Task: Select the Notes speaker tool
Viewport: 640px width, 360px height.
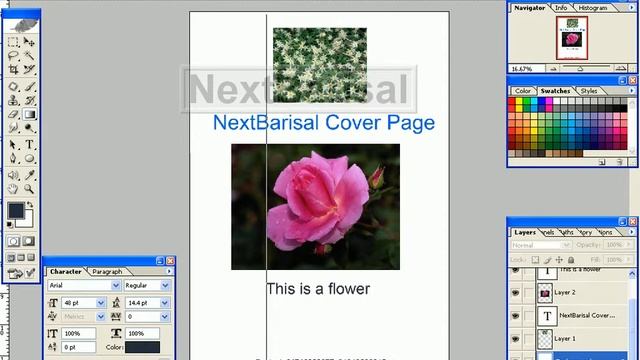Action: tap(13, 175)
